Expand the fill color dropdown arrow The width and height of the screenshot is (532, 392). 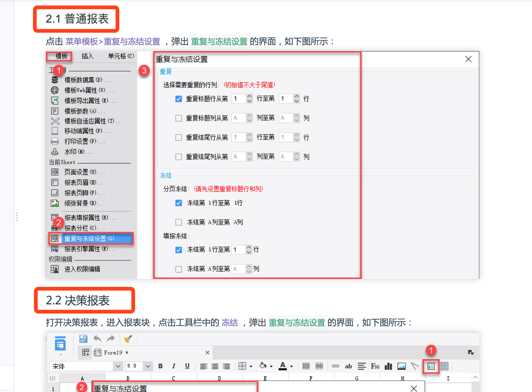coord(271,367)
